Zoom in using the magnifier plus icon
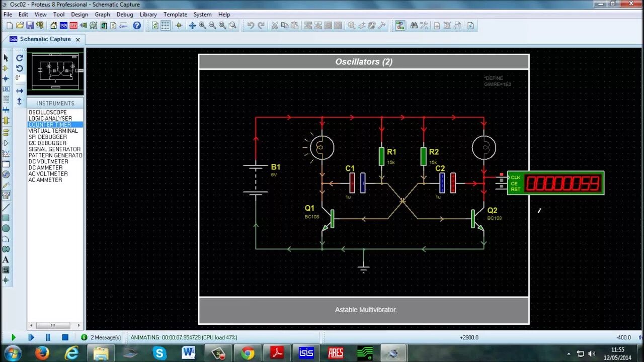This screenshot has width=644, height=362. [x=202, y=25]
